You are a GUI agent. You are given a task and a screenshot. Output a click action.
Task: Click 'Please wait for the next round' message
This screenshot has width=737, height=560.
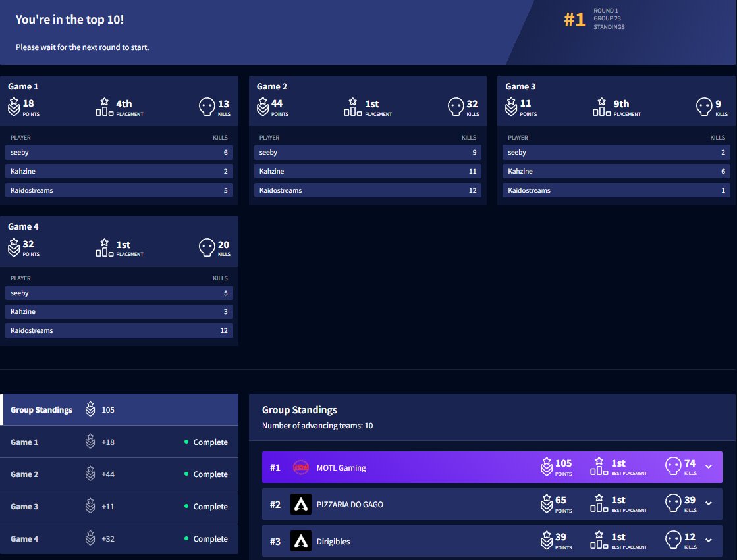click(82, 47)
